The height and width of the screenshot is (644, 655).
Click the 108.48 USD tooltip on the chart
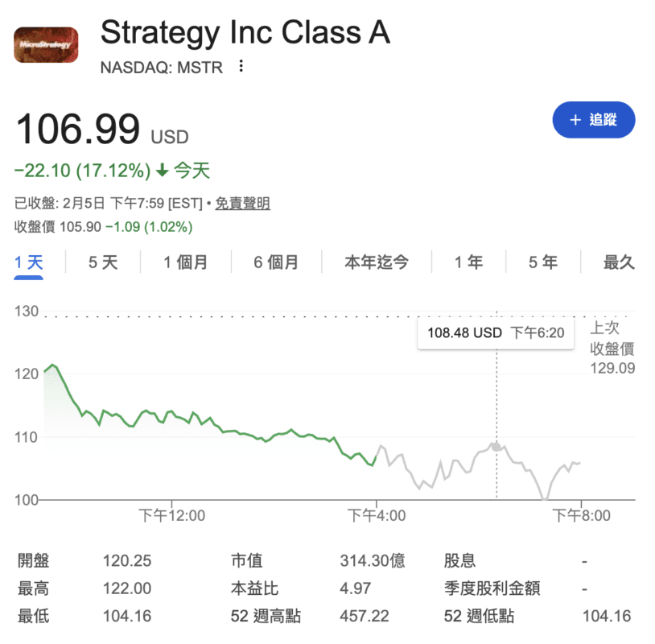click(495, 332)
